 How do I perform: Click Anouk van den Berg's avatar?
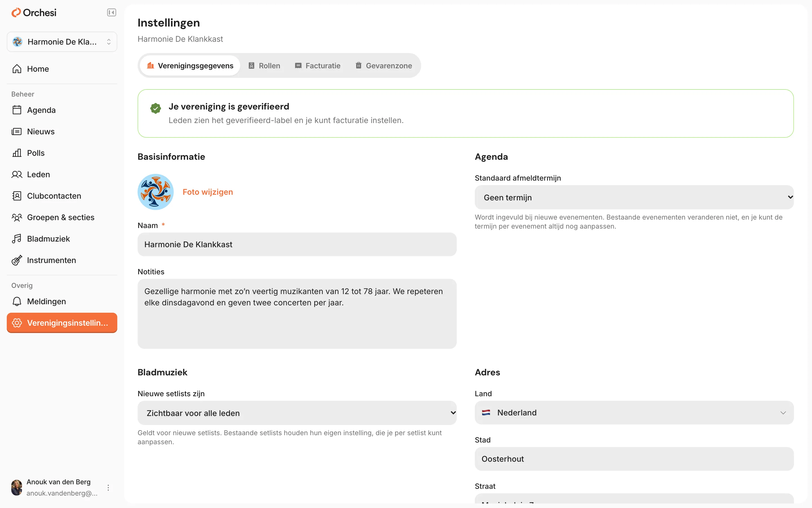point(17,487)
